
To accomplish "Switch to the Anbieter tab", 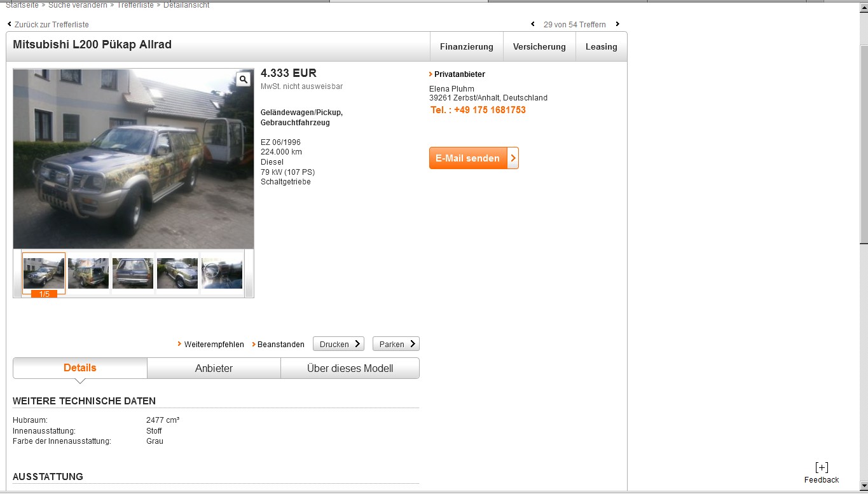I will pyautogui.click(x=214, y=368).
